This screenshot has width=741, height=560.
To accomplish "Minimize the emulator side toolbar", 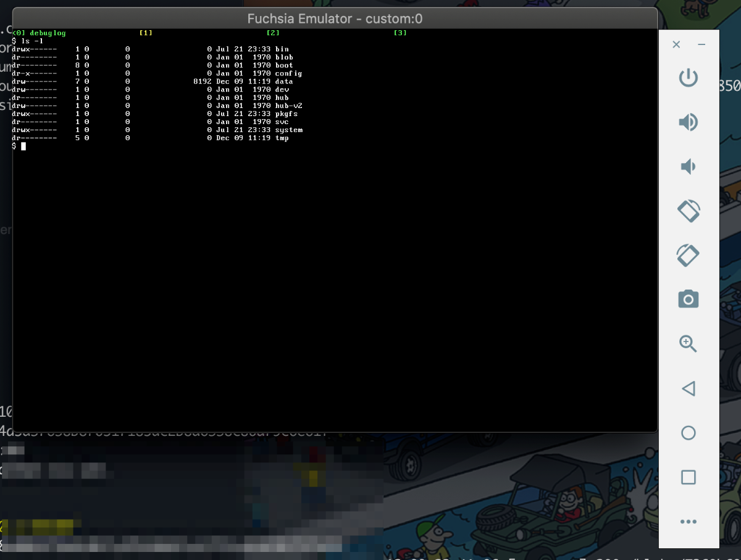I will pyautogui.click(x=701, y=44).
